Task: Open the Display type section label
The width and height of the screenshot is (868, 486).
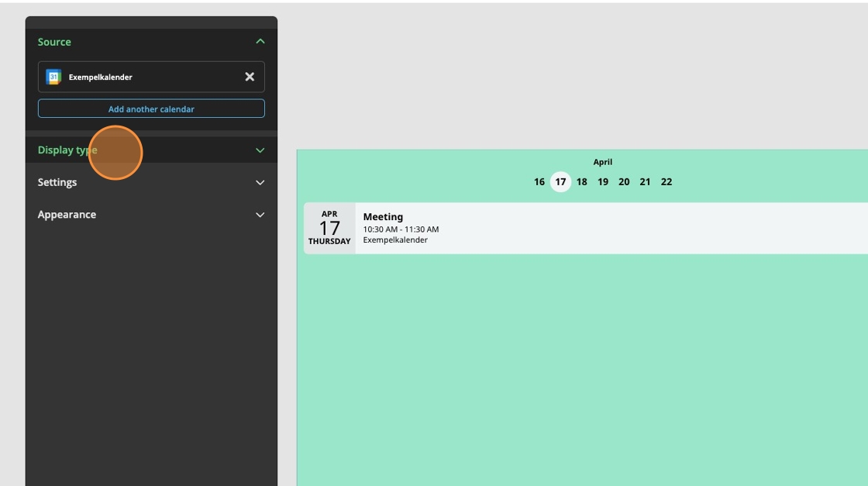Action: click(x=67, y=150)
